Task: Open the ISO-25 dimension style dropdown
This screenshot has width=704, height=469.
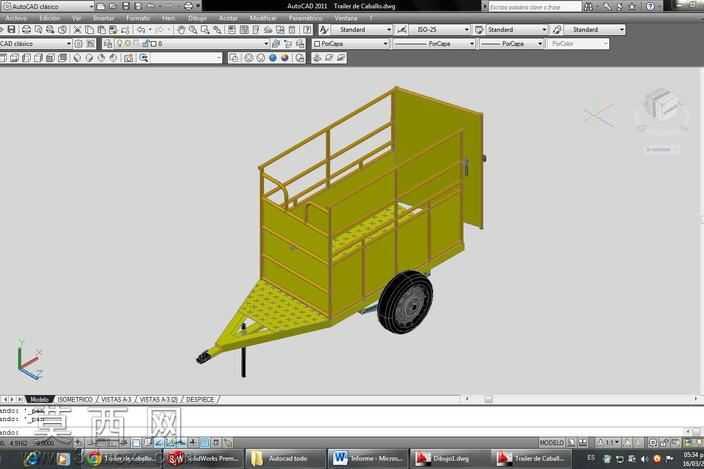Action: coord(439,30)
